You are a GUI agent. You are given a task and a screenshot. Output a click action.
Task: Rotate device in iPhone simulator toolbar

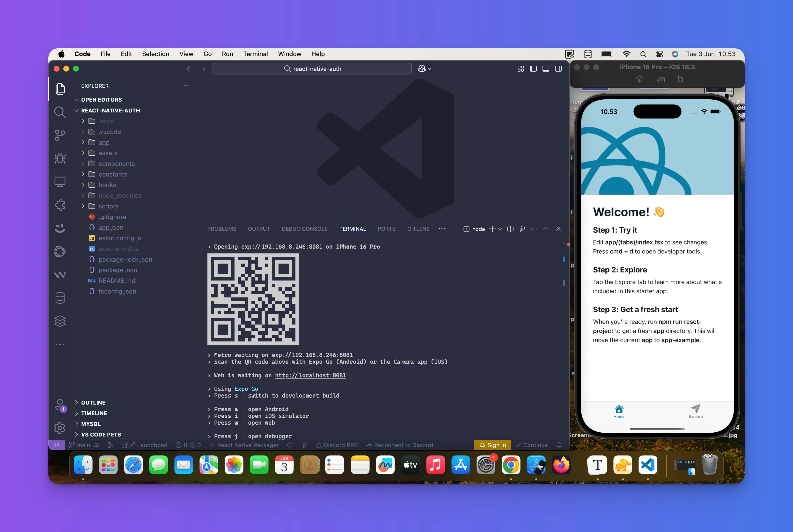click(680, 79)
